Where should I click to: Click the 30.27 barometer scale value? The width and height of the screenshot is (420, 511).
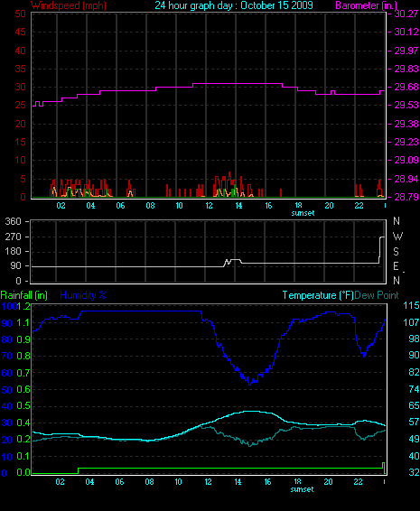pos(406,14)
